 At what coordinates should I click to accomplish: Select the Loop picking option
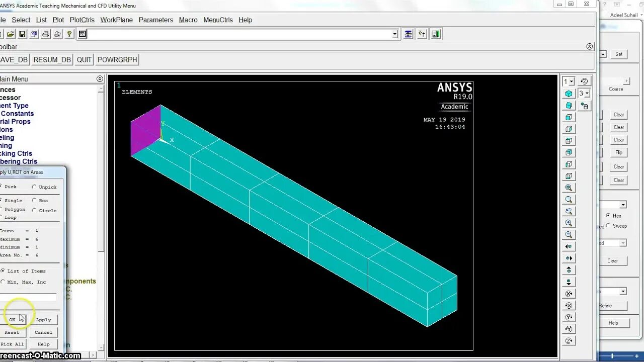[x=9, y=217]
